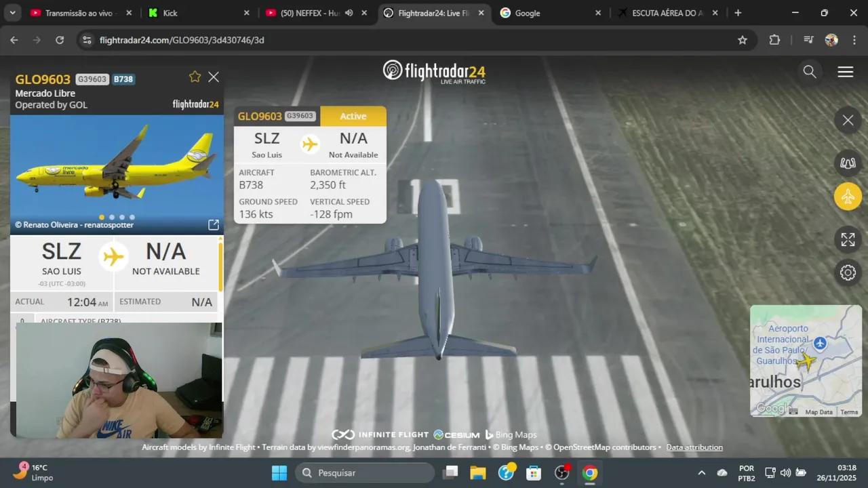This screenshot has height=488, width=868.
Task: Reload the Flightradar24 page
Action: [x=60, y=40]
